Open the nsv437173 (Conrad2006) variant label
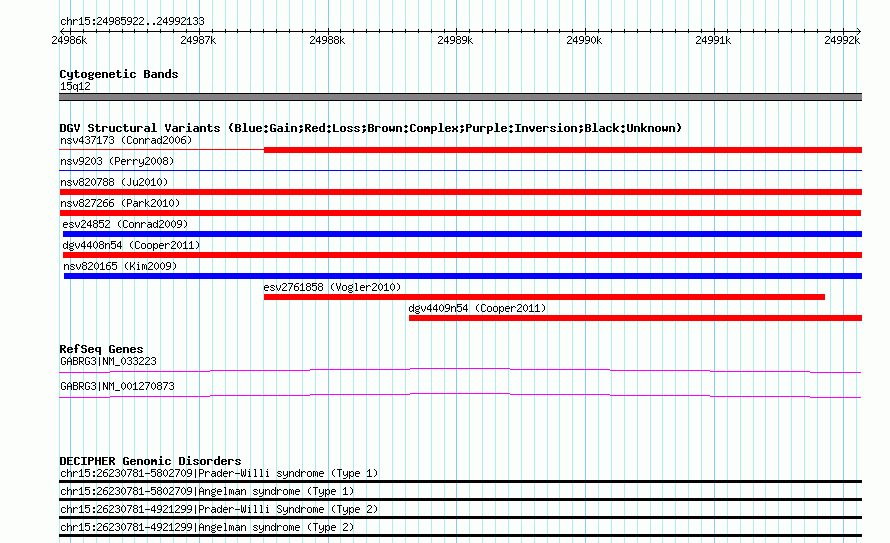 [126, 140]
